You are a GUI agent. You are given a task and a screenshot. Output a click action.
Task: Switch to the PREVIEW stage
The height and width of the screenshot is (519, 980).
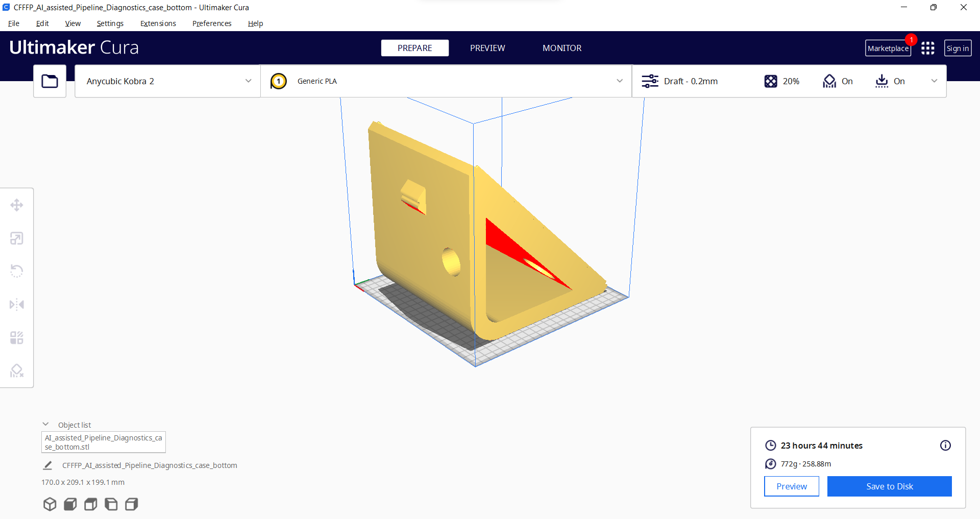click(x=487, y=48)
